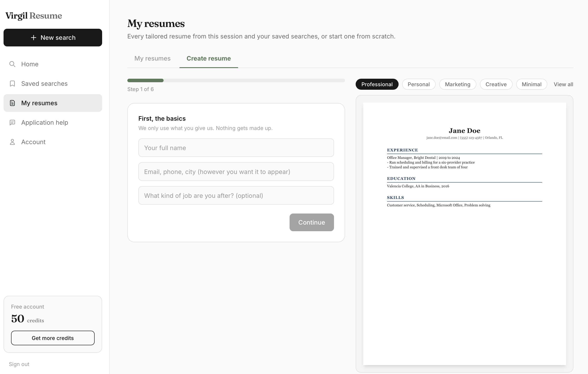Open the Virgil Resume logo
Viewport: 588px width, 374px height.
pyautogui.click(x=34, y=16)
